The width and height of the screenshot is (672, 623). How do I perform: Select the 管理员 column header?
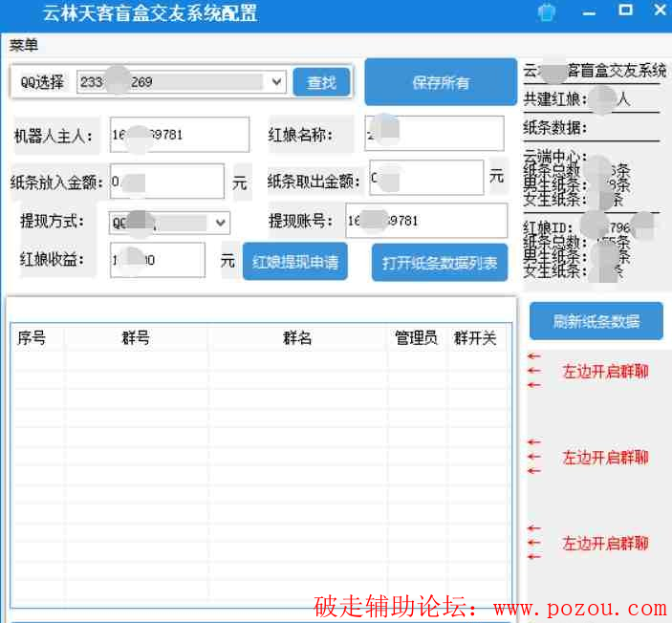click(417, 338)
